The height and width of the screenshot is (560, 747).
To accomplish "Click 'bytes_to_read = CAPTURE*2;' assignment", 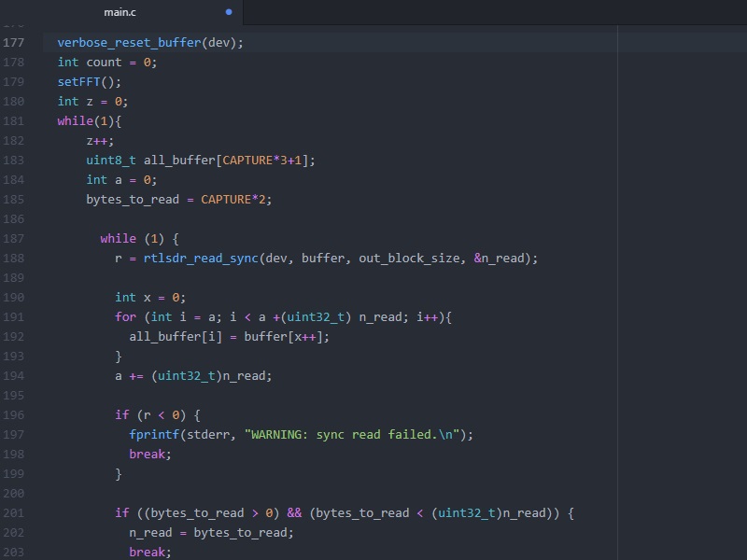I will point(179,200).
